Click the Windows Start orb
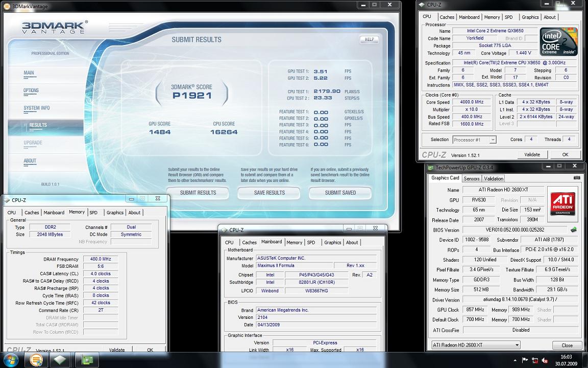Image resolution: width=588 pixels, height=368 pixels. click(11, 360)
